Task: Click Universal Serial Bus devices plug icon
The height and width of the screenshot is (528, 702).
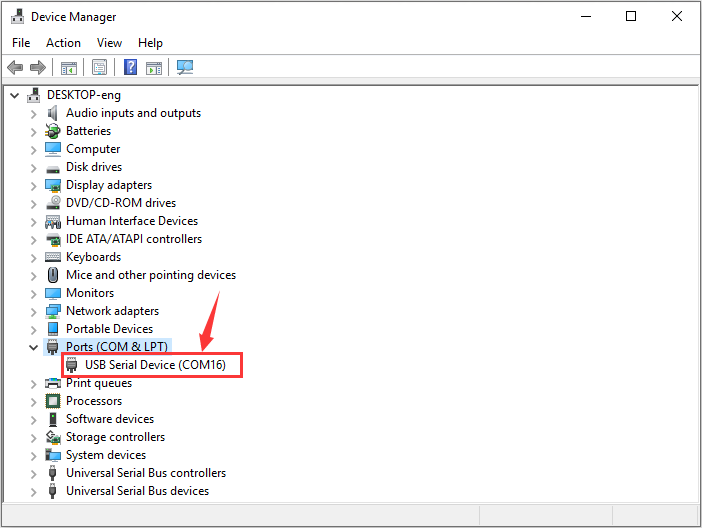Action: (52, 491)
